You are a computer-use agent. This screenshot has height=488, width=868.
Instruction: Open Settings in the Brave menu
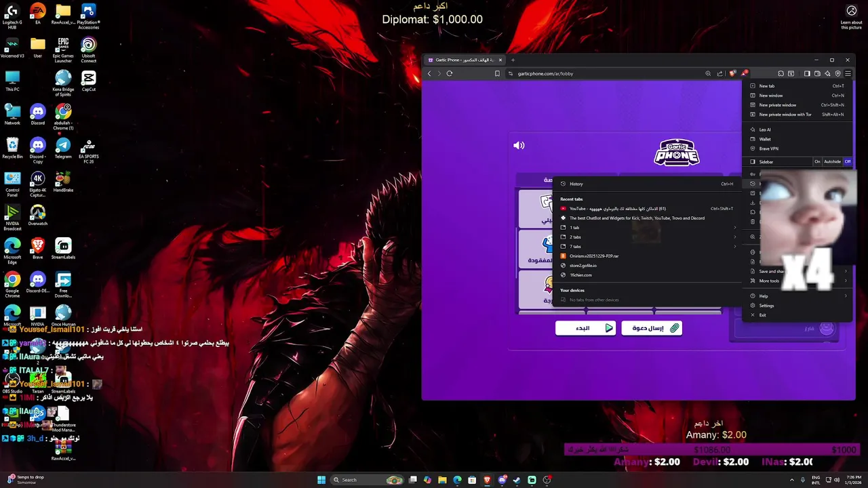798,306
